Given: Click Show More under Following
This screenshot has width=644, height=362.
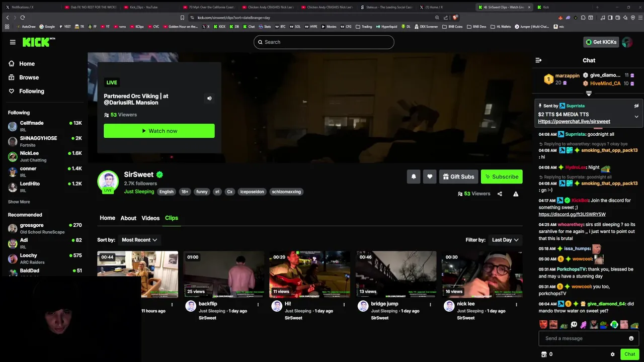Looking at the screenshot, I should [19, 202].
